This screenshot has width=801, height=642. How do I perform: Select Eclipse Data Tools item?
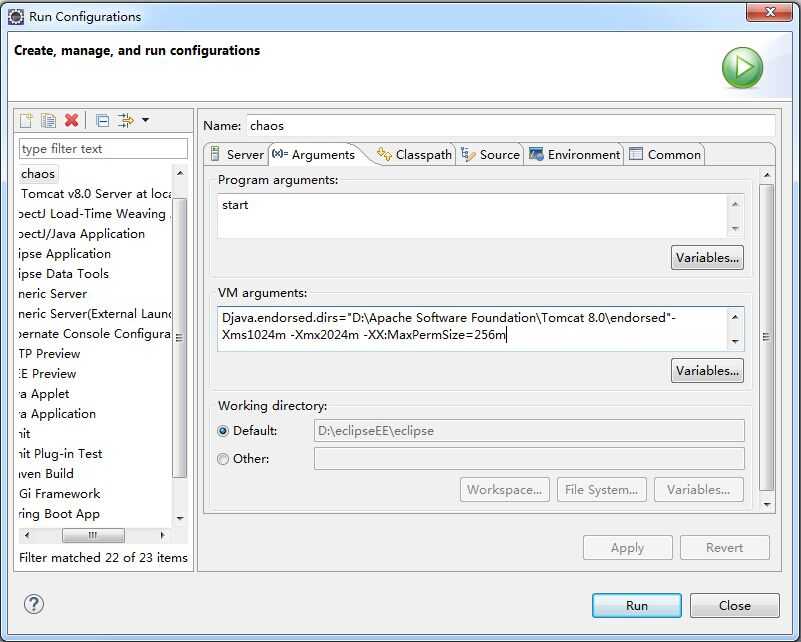pos(64,273)
